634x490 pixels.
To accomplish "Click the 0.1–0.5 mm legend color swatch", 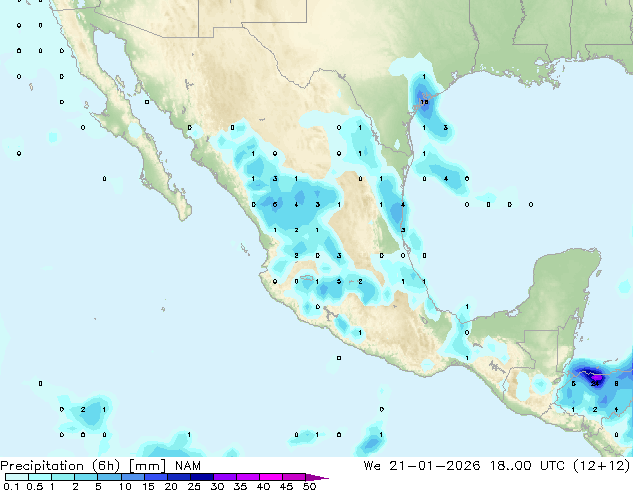I will (17, 477).
